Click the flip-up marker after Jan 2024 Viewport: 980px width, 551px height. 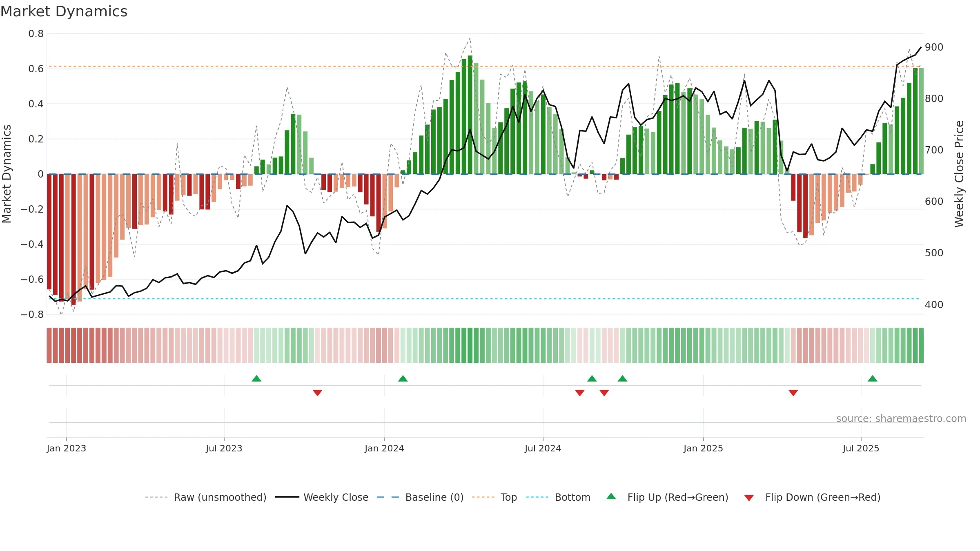tap(403, 378)
